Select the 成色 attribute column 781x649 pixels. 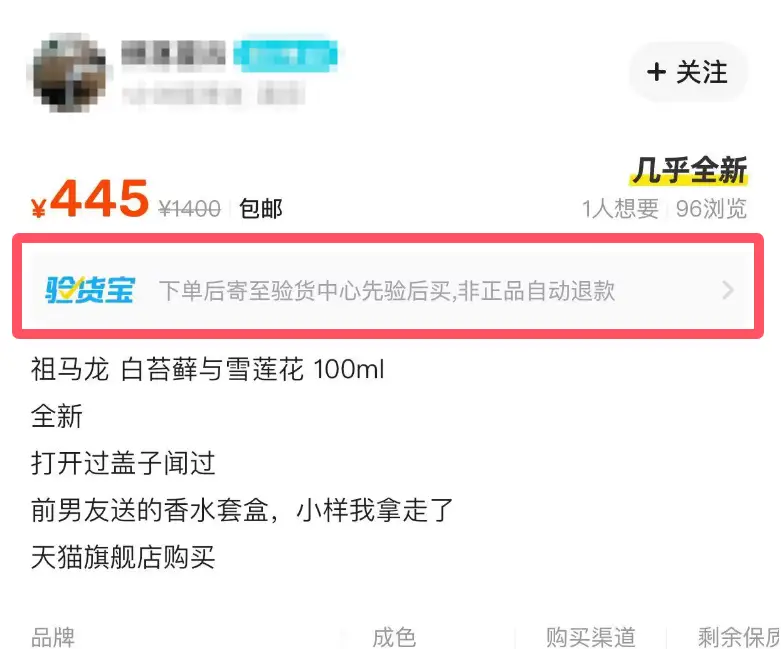pos(394,637)
